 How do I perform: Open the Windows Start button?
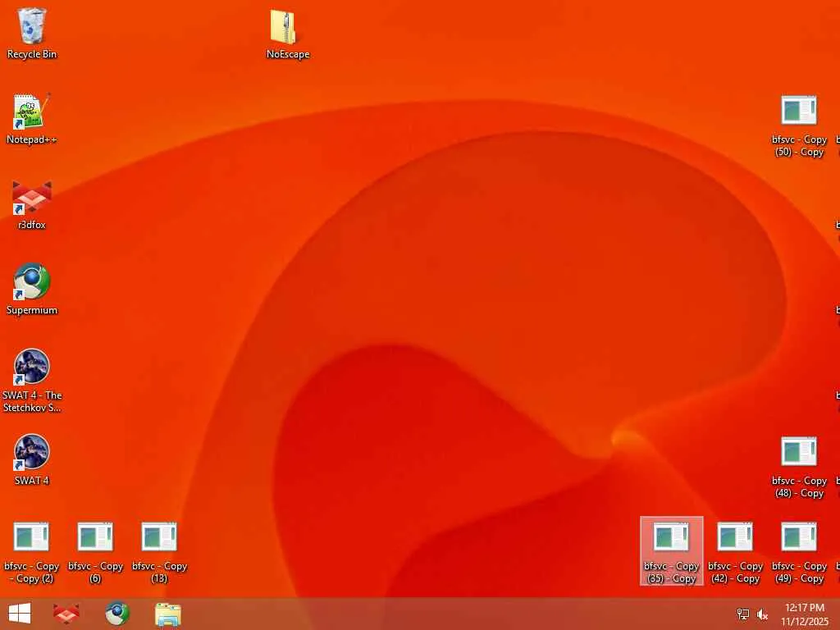tap(20, 614)
